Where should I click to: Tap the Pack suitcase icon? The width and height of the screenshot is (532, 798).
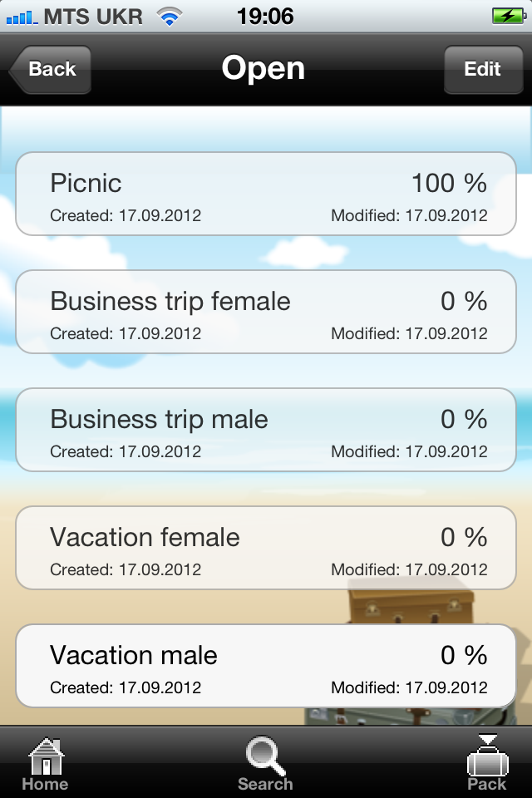pyautogui.click(x=487, y=755)
